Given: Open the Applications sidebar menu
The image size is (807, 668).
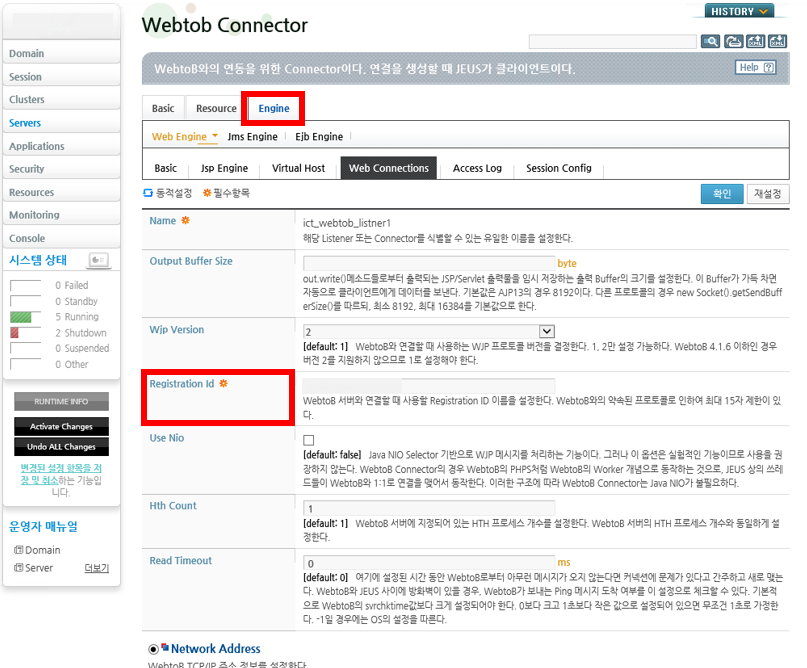Looking at the screenshot, I should pyautogui.click(x=61, y=146).
